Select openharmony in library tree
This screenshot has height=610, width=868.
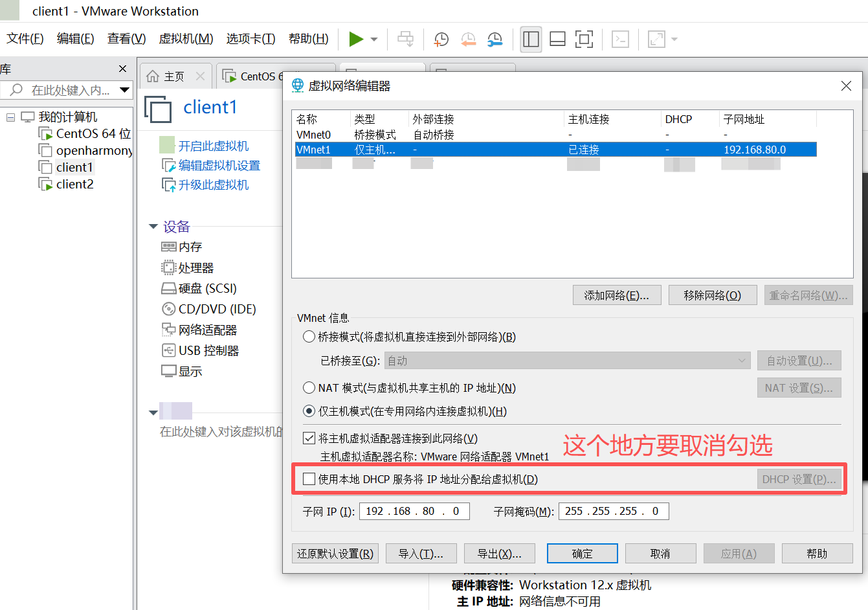pos(85,151)
